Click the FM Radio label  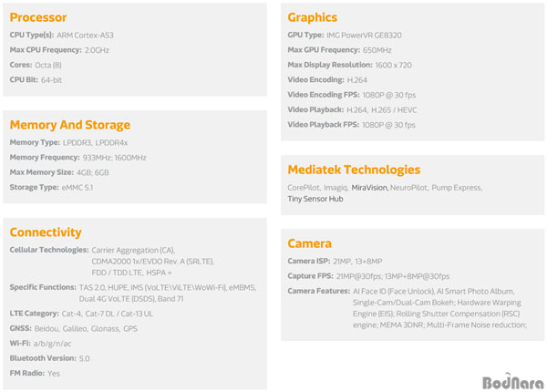pos(27,373)
